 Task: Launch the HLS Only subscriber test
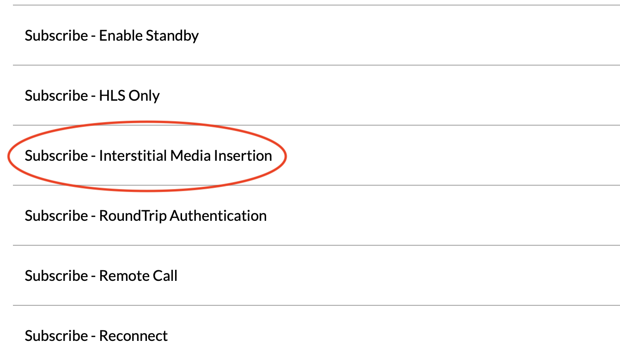click(316, 95)
